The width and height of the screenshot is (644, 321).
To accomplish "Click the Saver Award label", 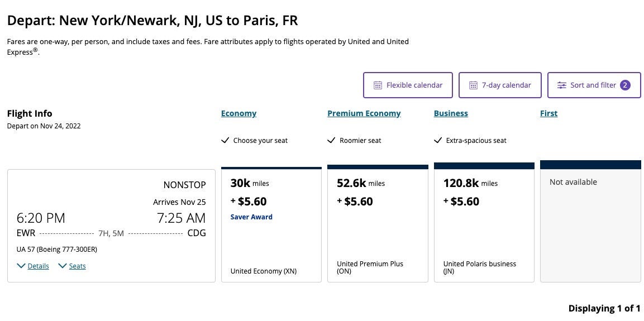I will tap(251, 217).
